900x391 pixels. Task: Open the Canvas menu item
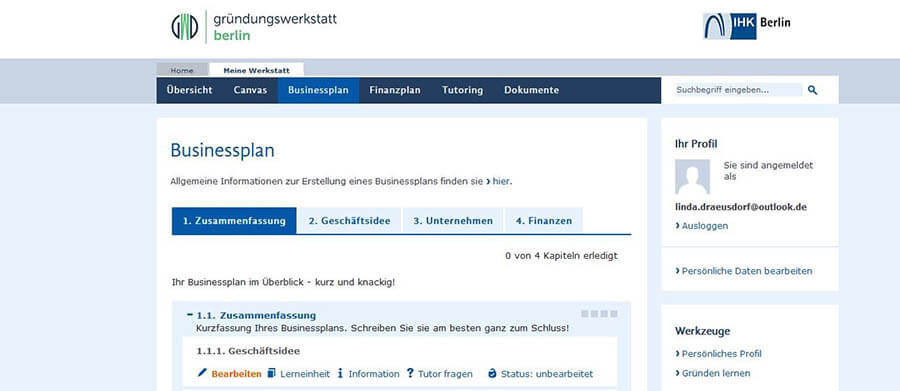click(250, 90)
